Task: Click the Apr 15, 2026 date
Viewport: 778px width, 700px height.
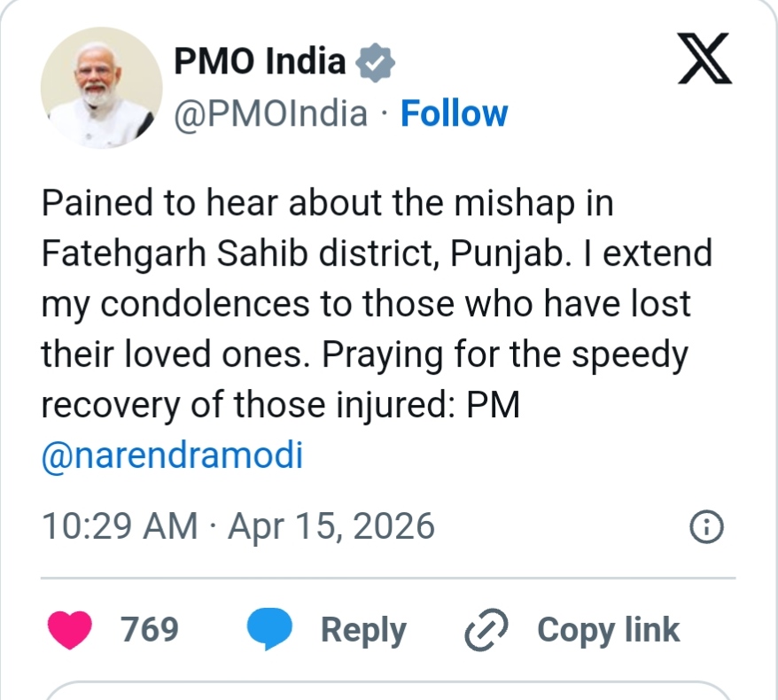Action: (x=331, y=526)
